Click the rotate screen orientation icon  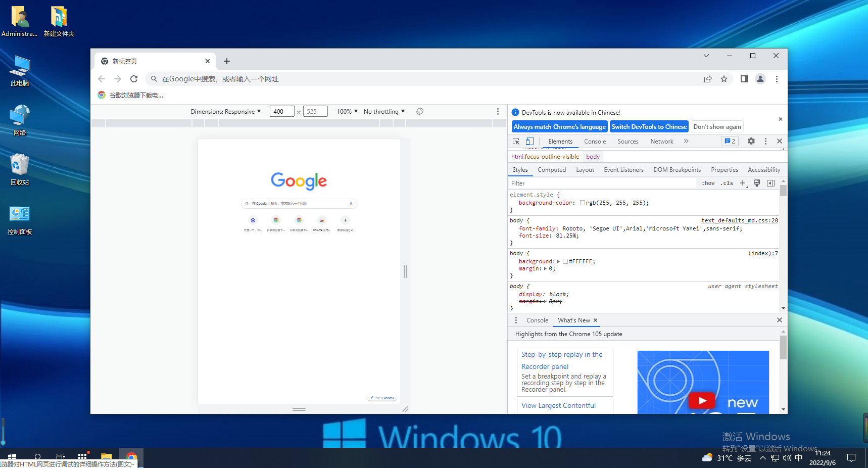coord(420,112)
